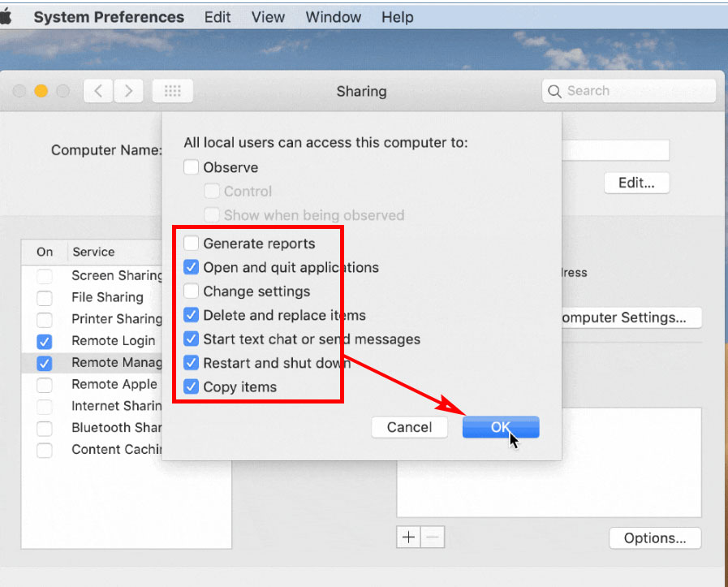Click the Options... button
The height and width of the screenshot is (587, 728).
(655, 537)
